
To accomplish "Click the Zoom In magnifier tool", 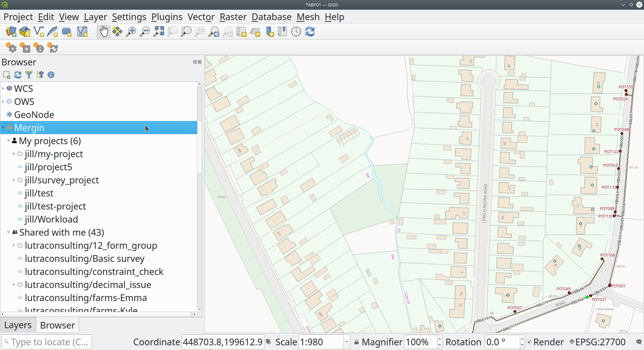I will (131, 32).
